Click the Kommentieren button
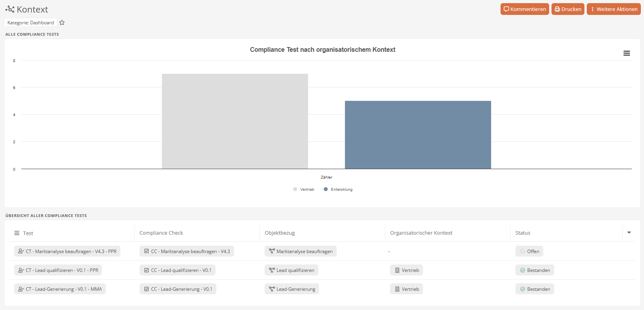Image resolution: width=644 pixels, height=310 pixels. click(524, 9)
